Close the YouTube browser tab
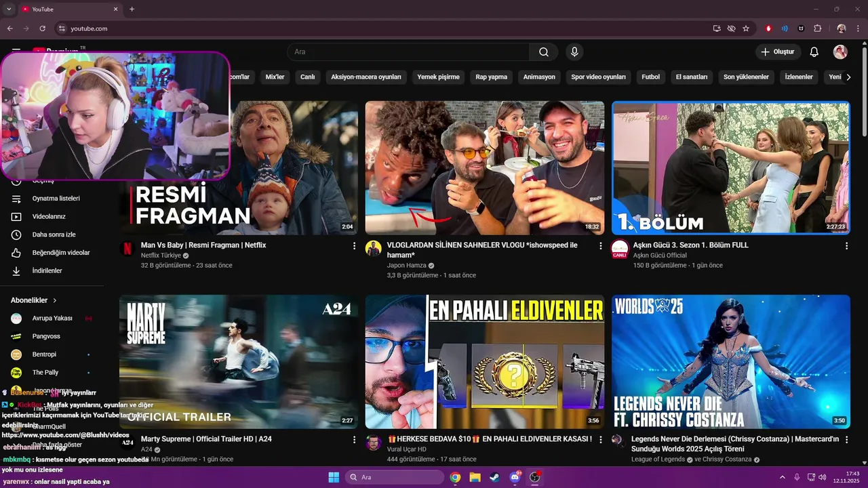This screenshot has height=488, width=868. point(115,9)
